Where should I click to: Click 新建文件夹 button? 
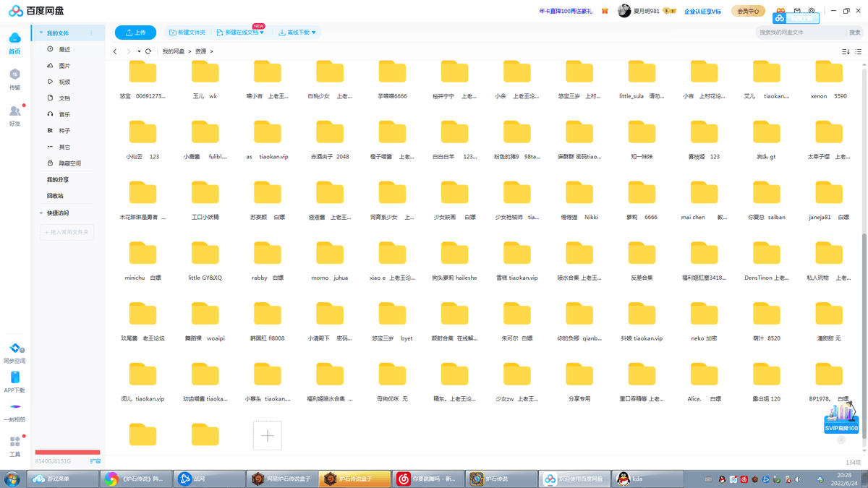187,33
